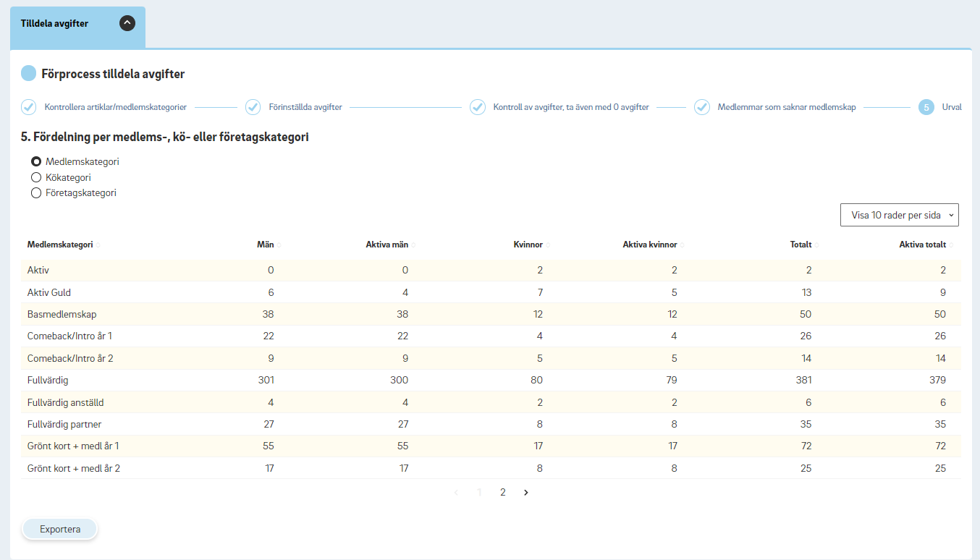The height and width of the screenshot is (560, 980).
Task: Click the previous page arrow
Action: tap(456, 492)
